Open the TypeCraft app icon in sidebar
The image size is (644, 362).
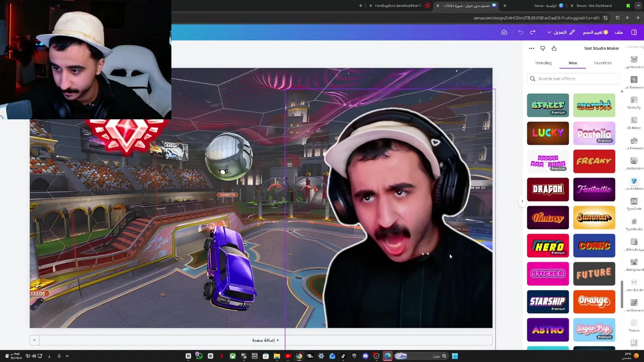634,201
